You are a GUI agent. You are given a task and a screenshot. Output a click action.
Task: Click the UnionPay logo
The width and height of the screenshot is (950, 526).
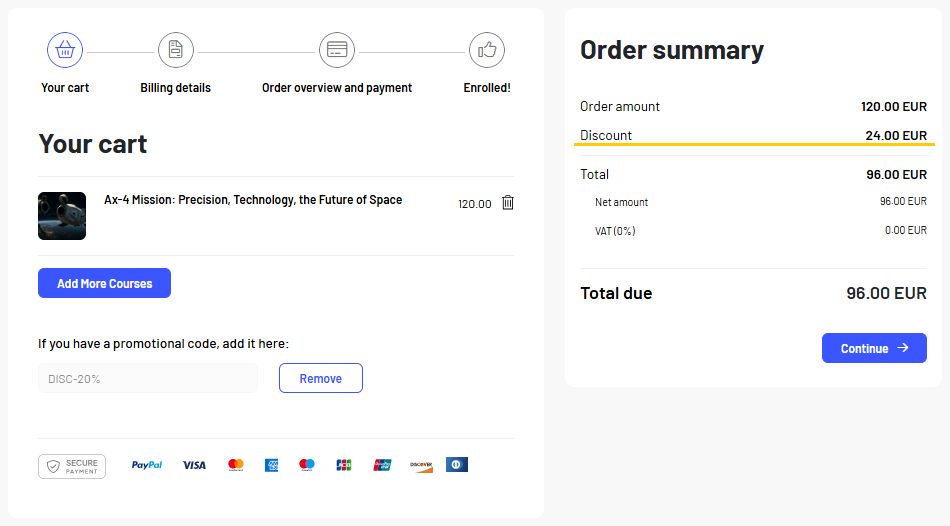(382, 465)
